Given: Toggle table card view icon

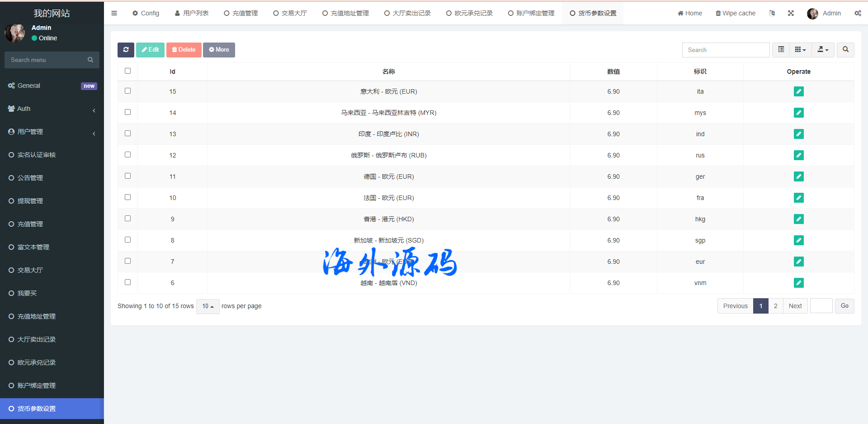Looking at the screenshot, I should tap(781, 50).
